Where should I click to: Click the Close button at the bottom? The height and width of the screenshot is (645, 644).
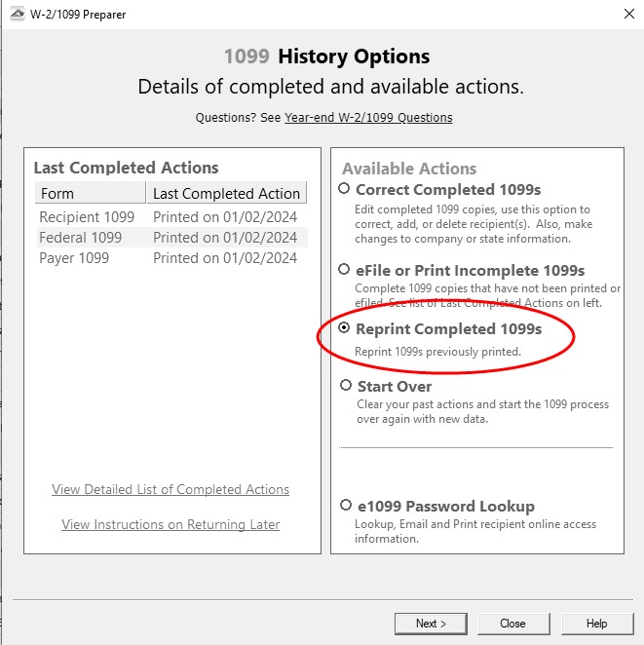pyautogui.click(x=512, y=624)
